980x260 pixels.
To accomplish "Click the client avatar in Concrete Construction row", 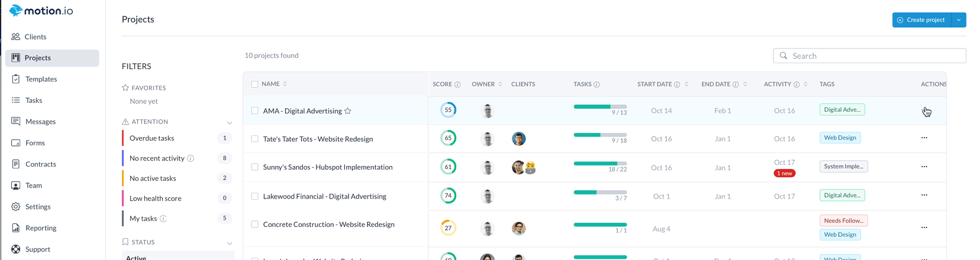I will coord(519,229).
